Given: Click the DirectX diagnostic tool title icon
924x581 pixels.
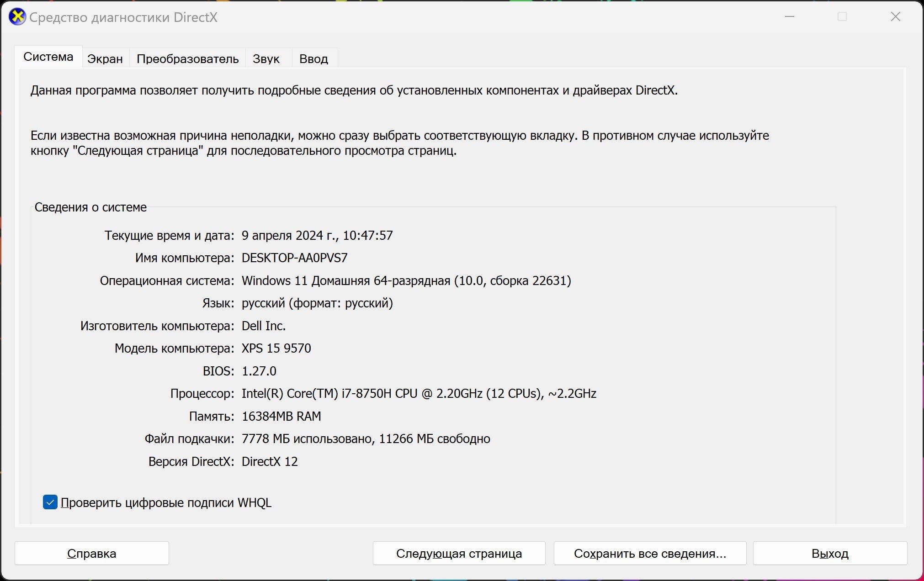Looking at the screenshot, I should pos(17,17).
